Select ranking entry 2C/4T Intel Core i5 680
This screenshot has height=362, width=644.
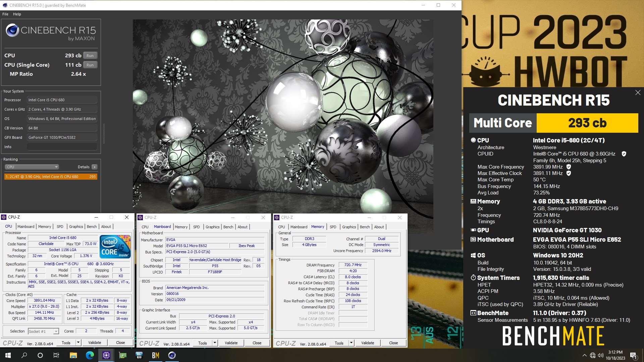click(51, 177)
